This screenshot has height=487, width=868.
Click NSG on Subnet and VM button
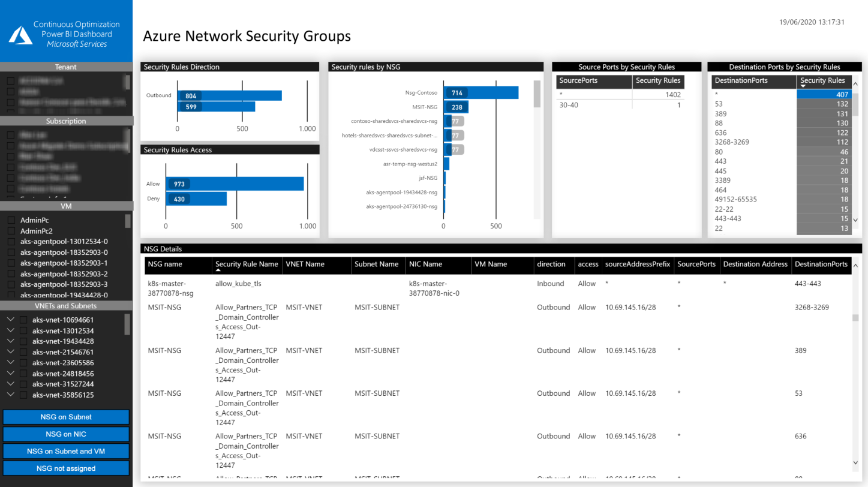(66, 451)
